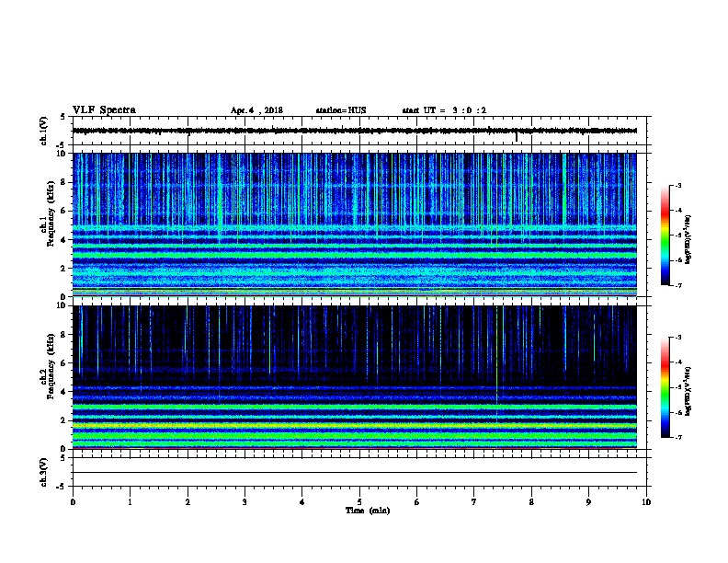Click the "ch.3(V)" axis label
This screenshot has height=563, width=728.
[x=43, y=472]
